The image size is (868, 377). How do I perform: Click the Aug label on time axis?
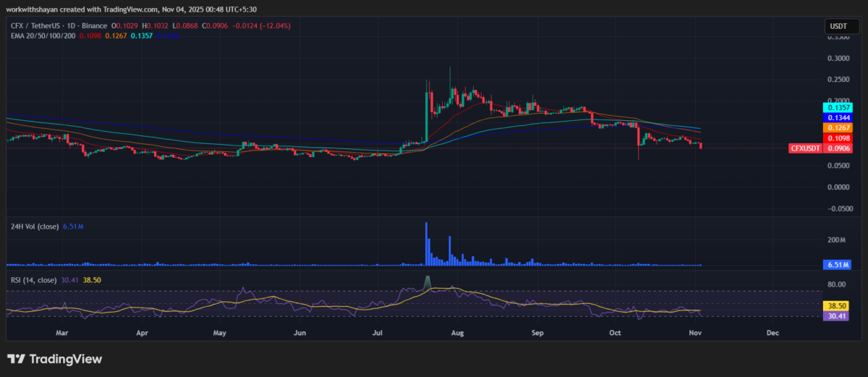tap(456, 334)
